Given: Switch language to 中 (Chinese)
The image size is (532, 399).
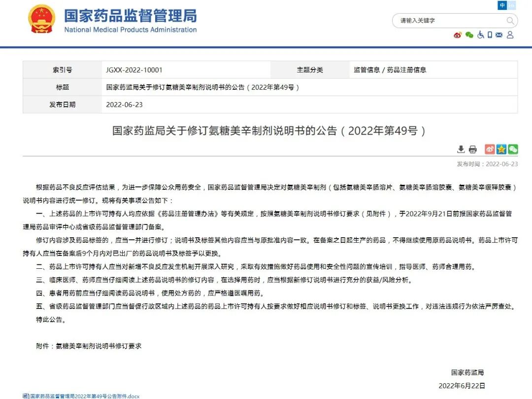Looking at the screenshot, I should click(502, 5).
